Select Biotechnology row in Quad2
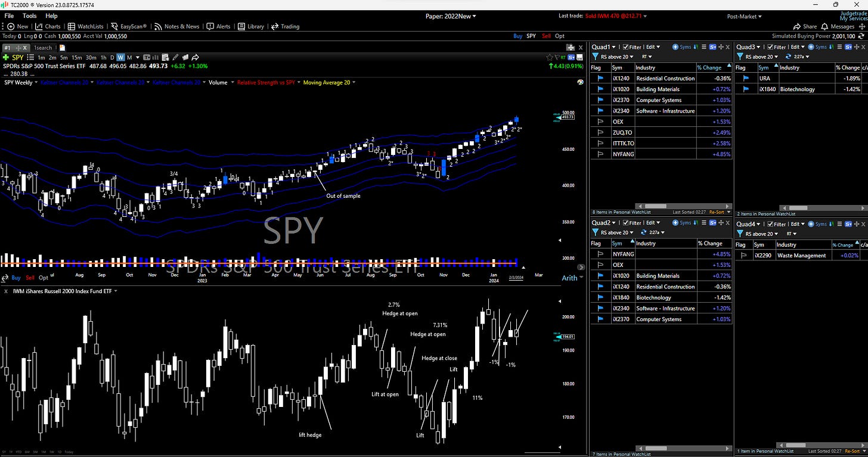 [x=661, y=297]
